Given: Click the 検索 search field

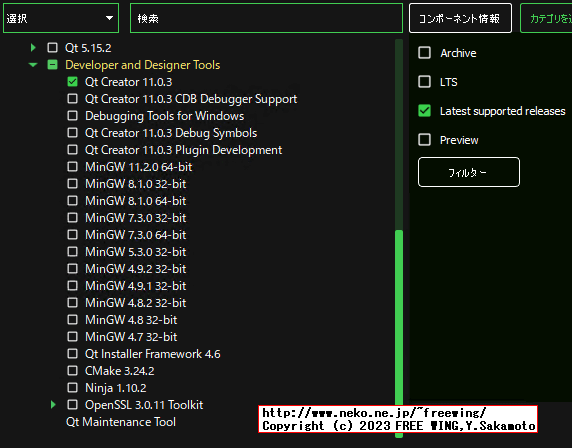Looking at the screenshot, I should pos(266,18).
